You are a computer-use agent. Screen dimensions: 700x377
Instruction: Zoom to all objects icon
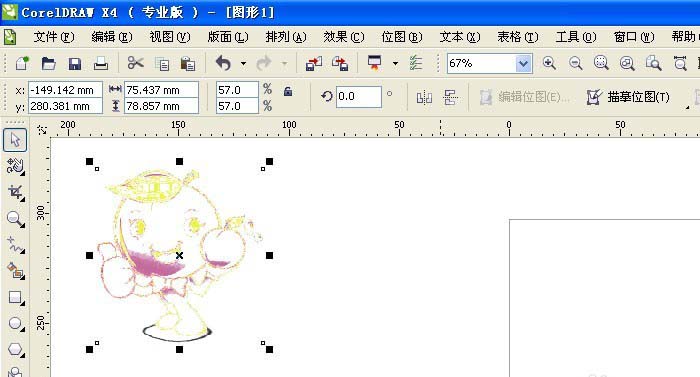627,63
